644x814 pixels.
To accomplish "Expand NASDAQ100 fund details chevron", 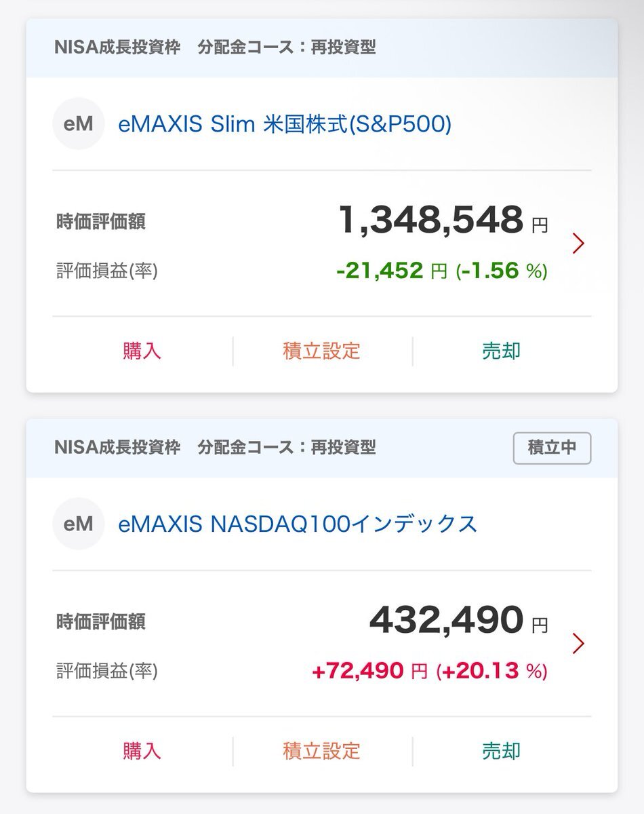I will point(578,643).
